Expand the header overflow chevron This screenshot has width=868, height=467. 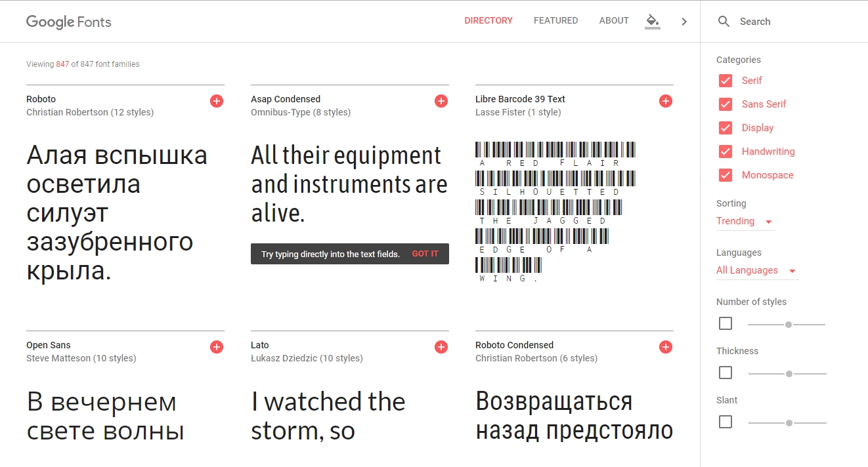684,21
